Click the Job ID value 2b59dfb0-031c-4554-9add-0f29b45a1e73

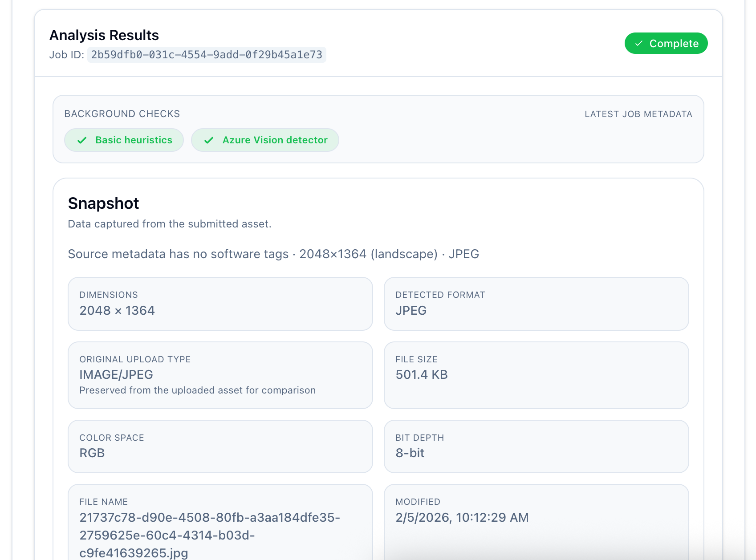click(207, 55)
